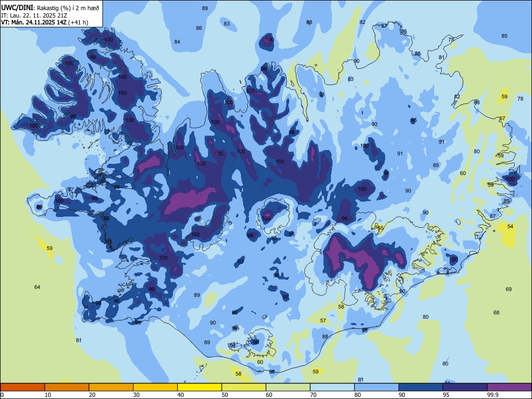Click the orange 10–20 legend swatch

[x=67, y=387]
